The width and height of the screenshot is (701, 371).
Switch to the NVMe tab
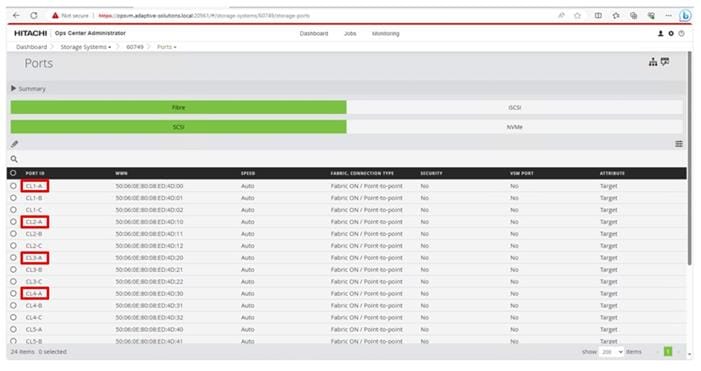(515, 127)
